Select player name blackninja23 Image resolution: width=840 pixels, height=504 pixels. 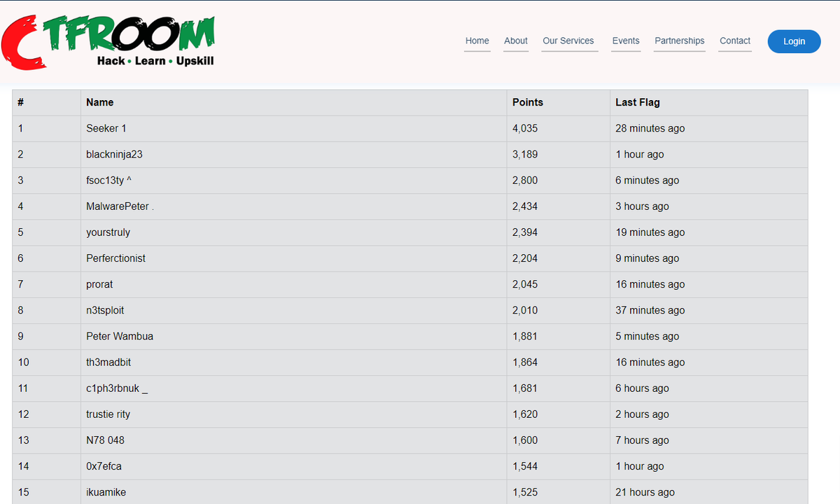tap(114, 155)
